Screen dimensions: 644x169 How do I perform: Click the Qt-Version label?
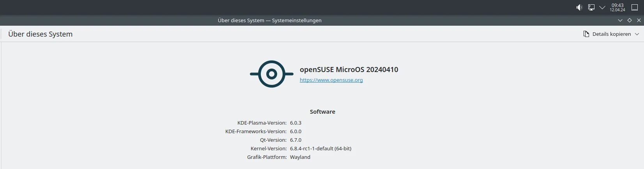pos(273,140)
